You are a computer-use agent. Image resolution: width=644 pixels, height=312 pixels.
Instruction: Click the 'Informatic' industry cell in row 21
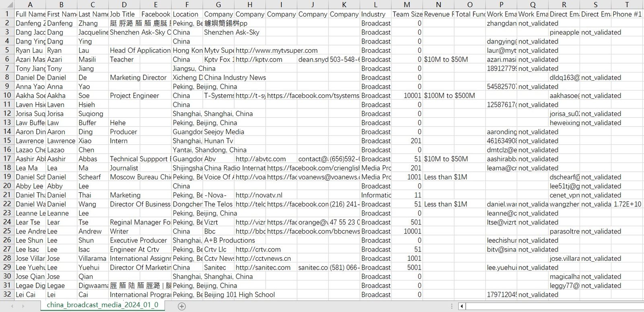pos(376,195)
